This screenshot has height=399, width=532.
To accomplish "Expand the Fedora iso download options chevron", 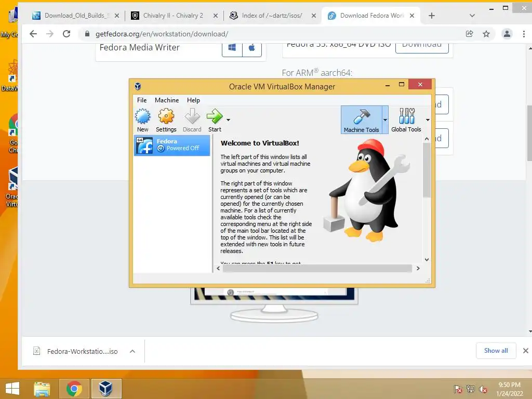I will tap(132, 351).
